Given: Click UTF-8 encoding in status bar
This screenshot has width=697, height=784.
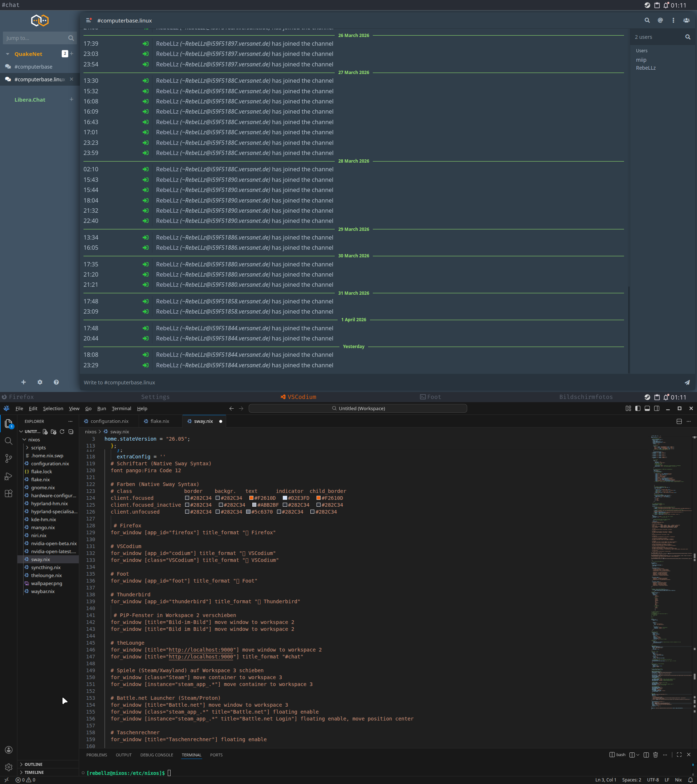Looking at the screenshot, I should coord(652,780).
